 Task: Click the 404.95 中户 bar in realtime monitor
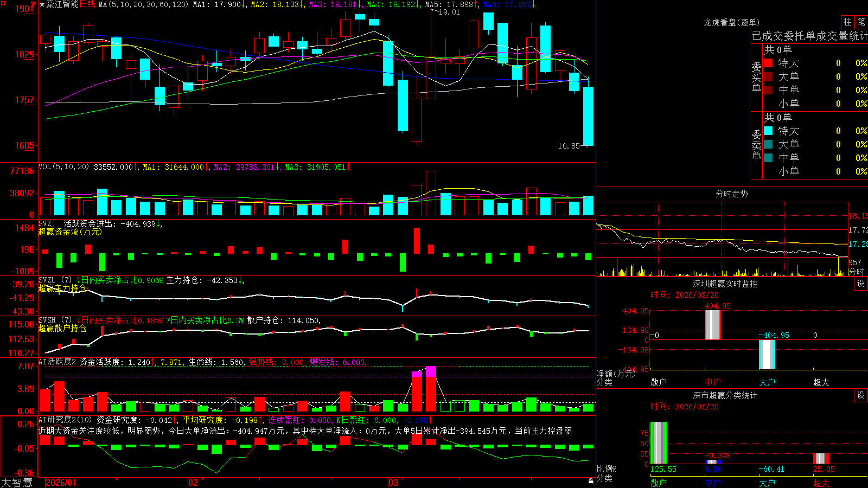(x=713, y=325)
